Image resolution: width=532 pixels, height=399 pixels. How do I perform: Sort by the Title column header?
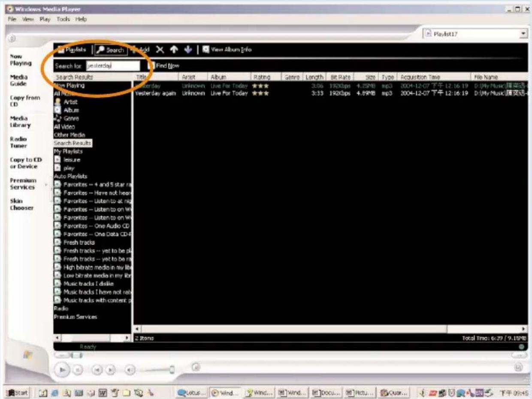[x=155, y=77]
